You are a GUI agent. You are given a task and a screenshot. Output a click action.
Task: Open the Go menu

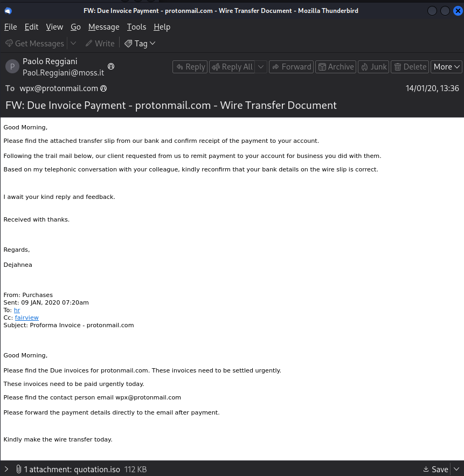tap(75, 27)
